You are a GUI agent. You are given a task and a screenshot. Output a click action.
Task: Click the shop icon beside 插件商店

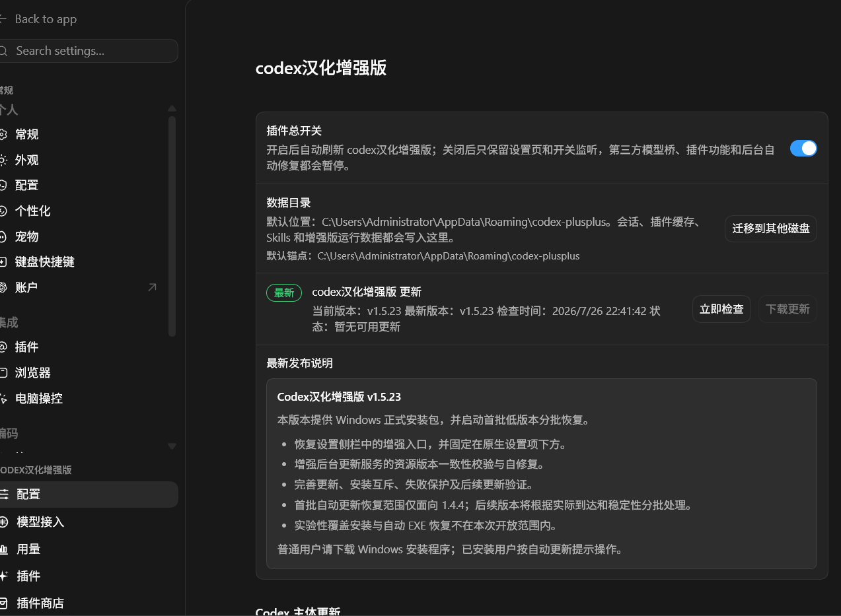(4, 603)
